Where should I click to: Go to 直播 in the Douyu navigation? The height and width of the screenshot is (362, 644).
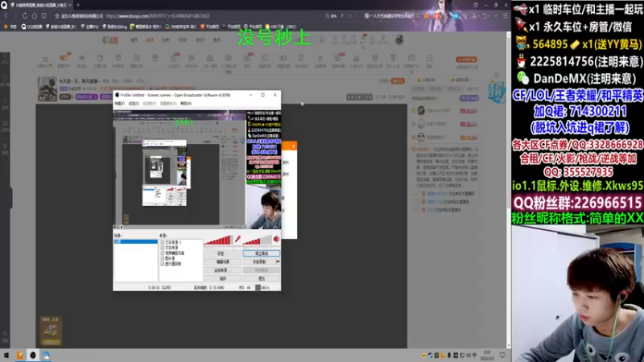point(150,40)
